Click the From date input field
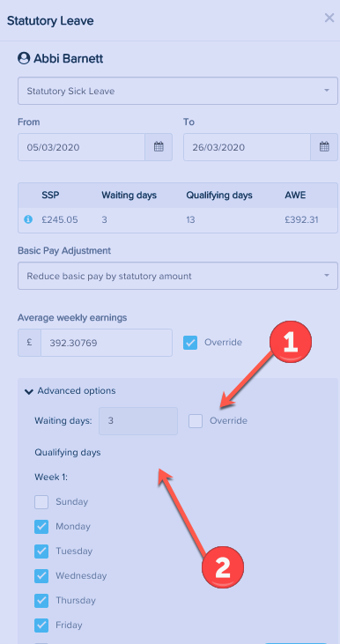This screenshot has height=644, width=340. [81, 147]
